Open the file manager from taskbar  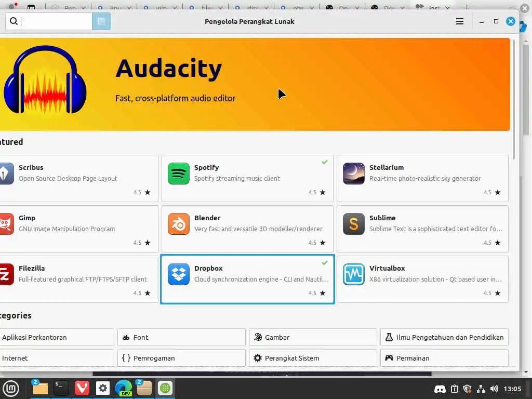coord(40,388)
